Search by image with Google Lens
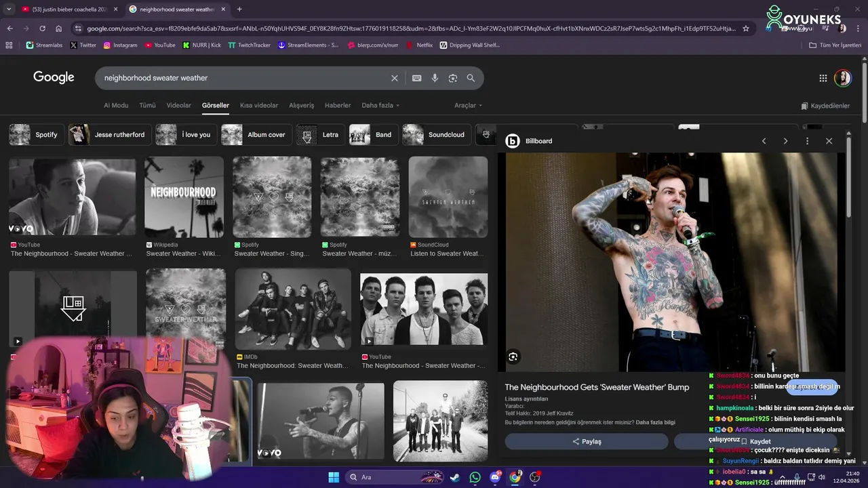Screen dimensions: 868x488 tap(453, 78)
